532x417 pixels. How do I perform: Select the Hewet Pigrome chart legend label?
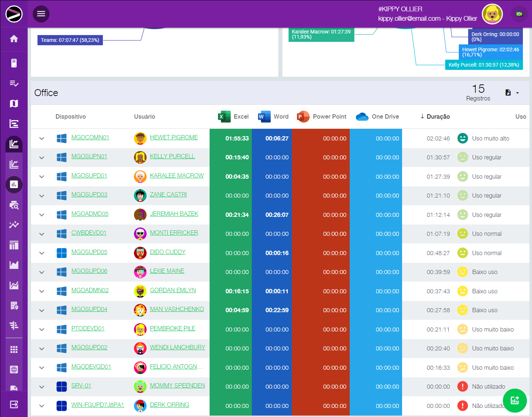(490, 52)
